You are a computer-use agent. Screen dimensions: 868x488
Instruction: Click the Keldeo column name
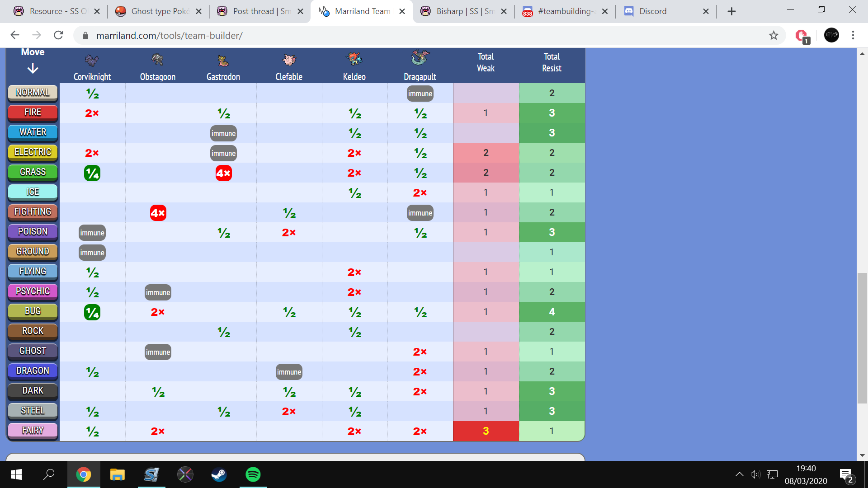click(x=354, y=77)
